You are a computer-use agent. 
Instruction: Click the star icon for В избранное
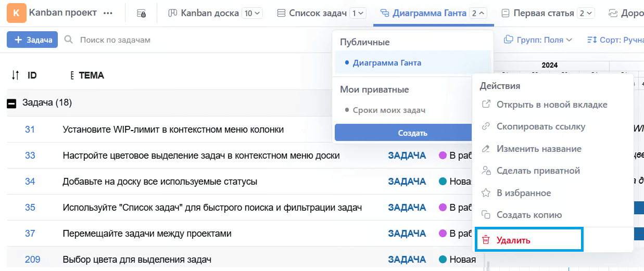(x=486, y=193)
